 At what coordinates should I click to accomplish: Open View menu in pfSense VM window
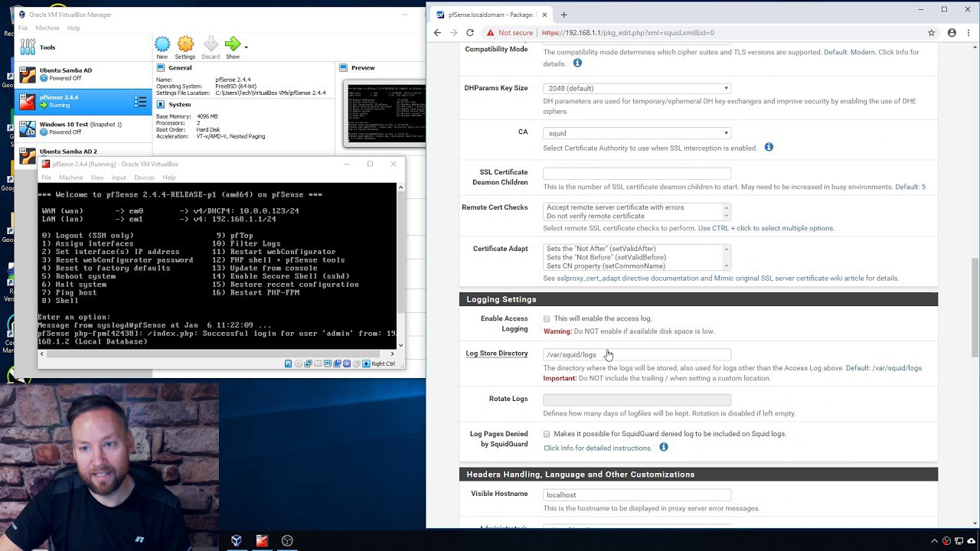click(x=96, y=178)
